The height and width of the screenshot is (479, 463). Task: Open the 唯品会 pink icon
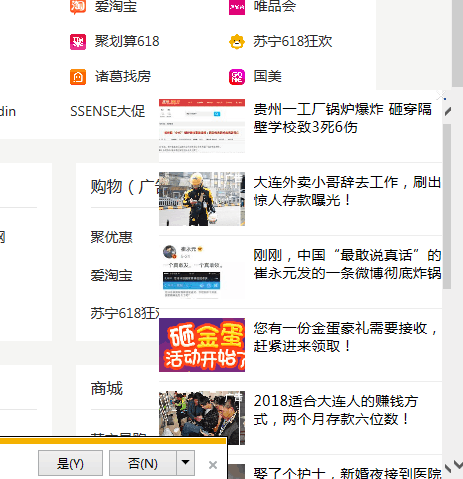coord(237,7)
